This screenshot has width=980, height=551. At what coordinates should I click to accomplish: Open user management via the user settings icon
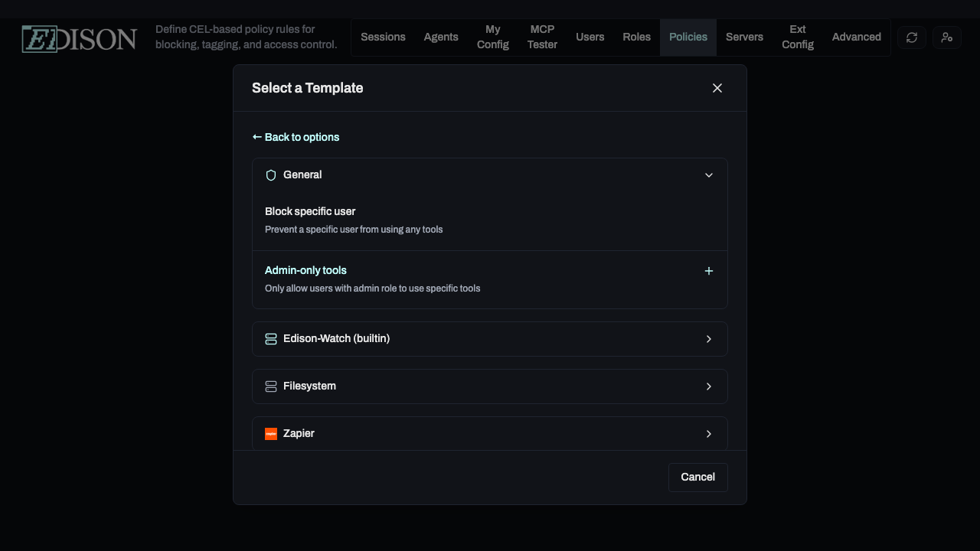coord(947,37)
